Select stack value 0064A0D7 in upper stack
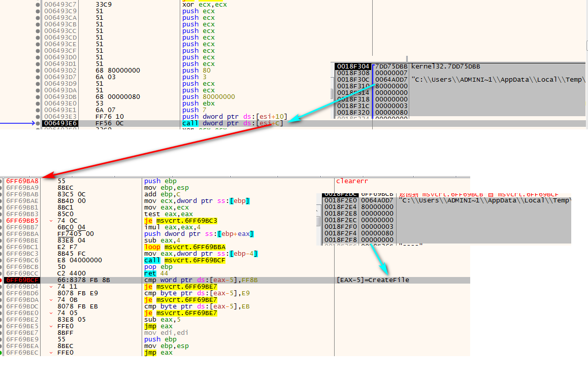The width and height of the screenshot is (588, 381). click(391, 80)
